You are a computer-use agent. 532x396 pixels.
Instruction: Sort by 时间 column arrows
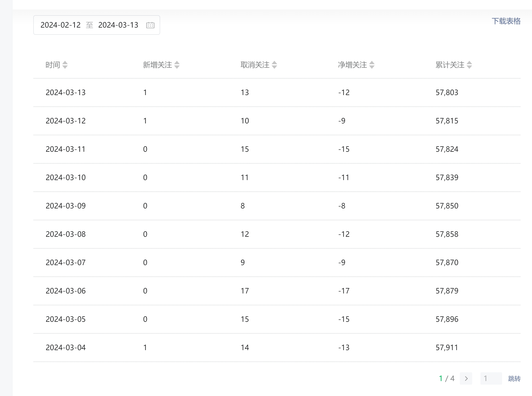(x=65, y=65)
